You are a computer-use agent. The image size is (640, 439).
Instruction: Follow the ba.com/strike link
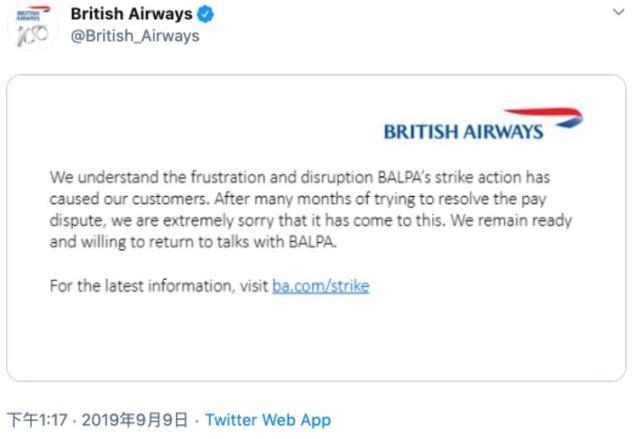[x=320, y=286]
